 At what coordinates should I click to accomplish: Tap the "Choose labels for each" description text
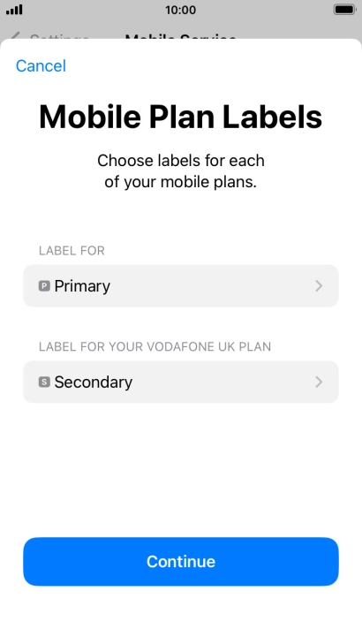(181, 161)
